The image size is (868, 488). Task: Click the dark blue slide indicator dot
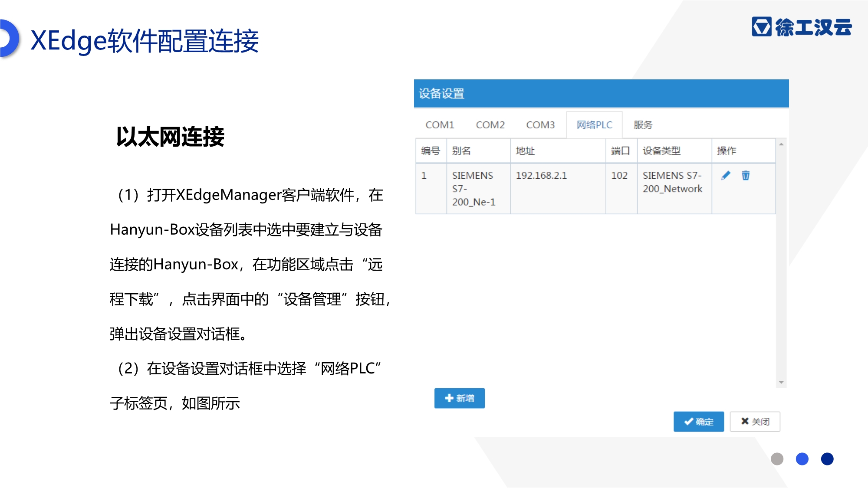827,459
